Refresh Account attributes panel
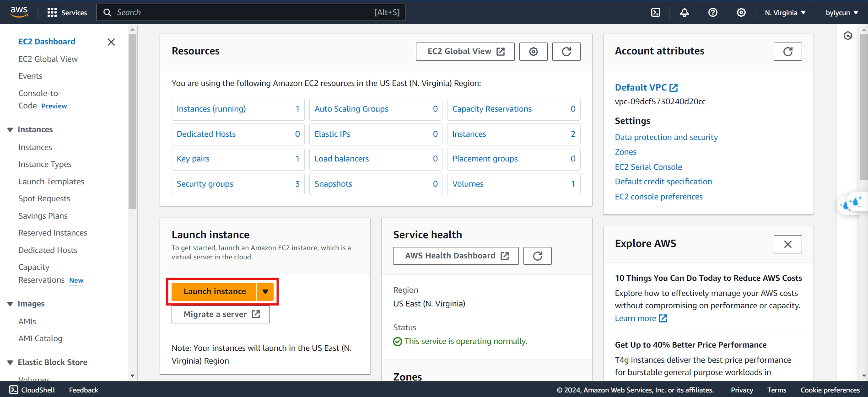The width and height of the screenshot is (868, 397). [x=787, y=52]
